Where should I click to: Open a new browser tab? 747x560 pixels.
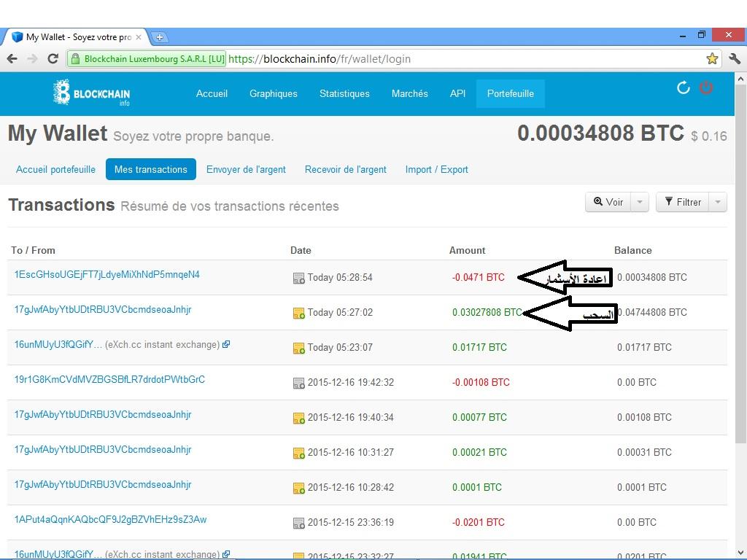pyautogui.click(x=160, y=37)
